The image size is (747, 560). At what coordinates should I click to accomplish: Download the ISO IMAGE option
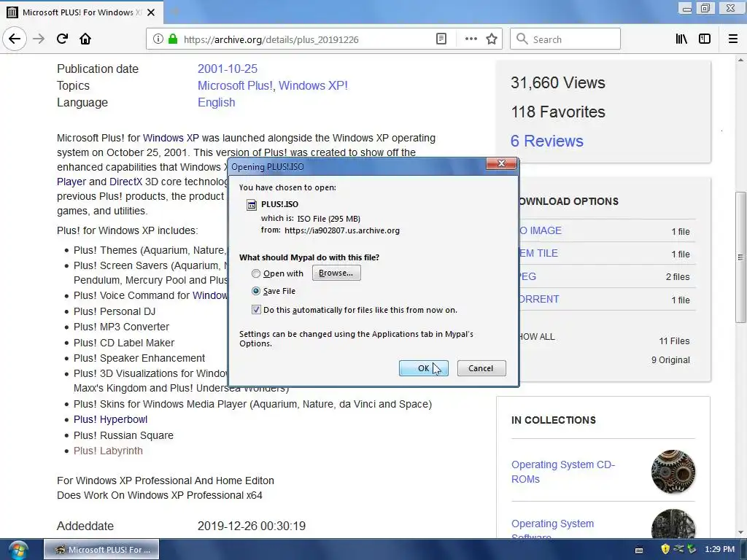[x=541, y=230]
